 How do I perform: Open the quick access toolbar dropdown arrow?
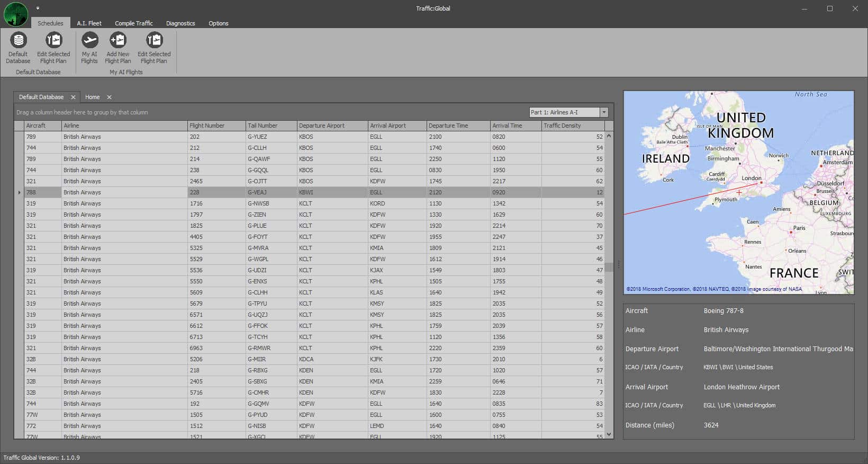[x=38, y=8]
